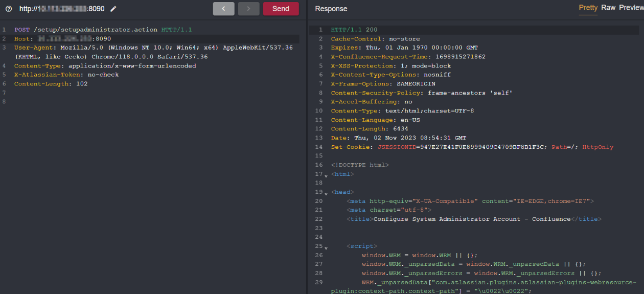Click the Content-Length: 102 request header
644x294 pixels.
pyautogui.click(x=51, y=84)
